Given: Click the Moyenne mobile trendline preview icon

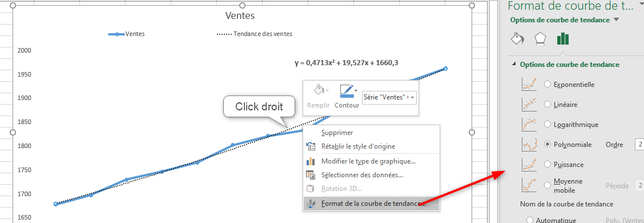Looking at the screenshot, I should (x=529, y=185).
